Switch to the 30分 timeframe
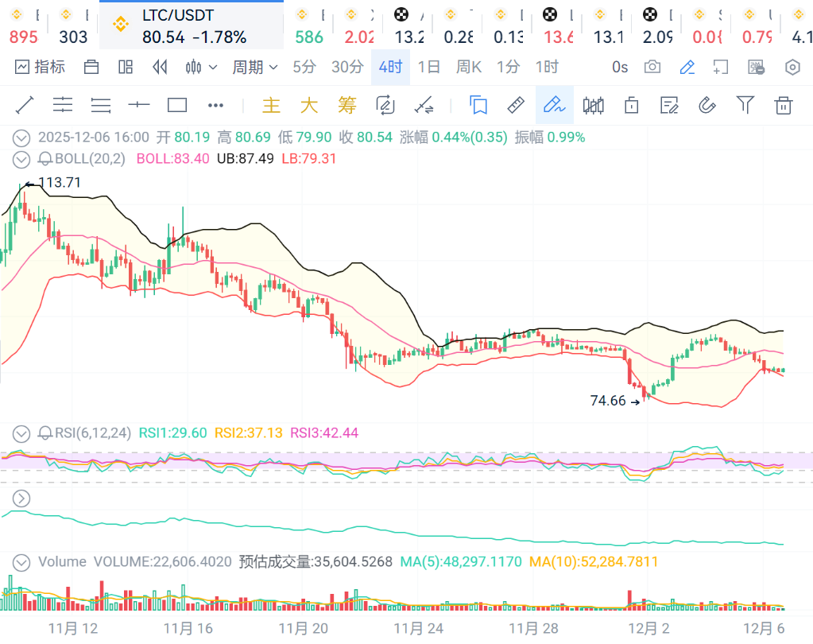Image resolution: width=813 pixels, height=644 pixels. [347, 68]
